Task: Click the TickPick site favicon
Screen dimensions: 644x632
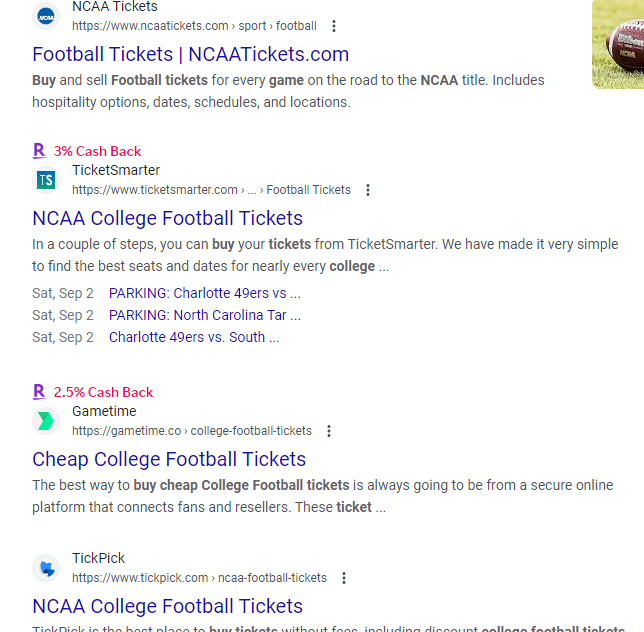Action: (46, 568)
